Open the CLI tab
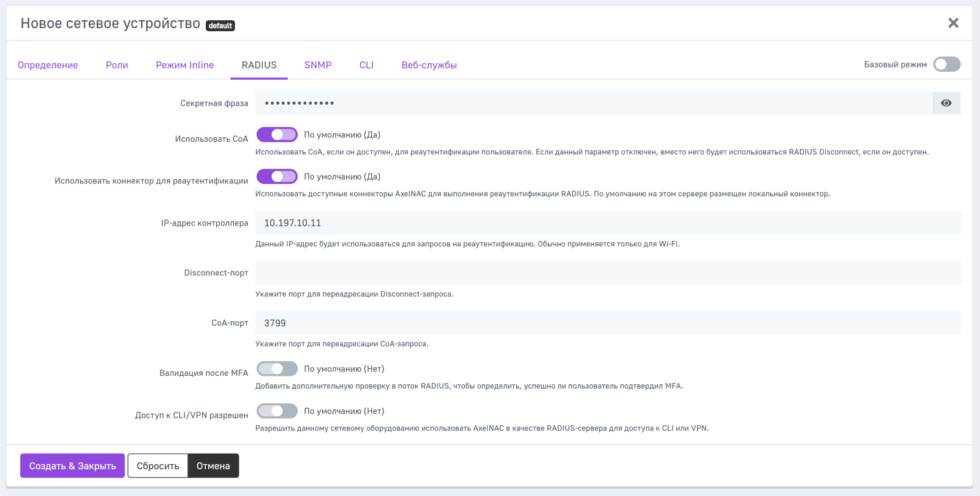This screenshot has width=980, height=496. (366, 65)
